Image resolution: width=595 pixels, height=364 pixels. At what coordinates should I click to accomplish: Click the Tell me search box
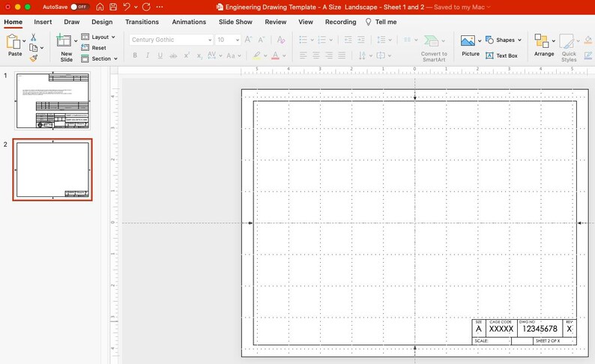click(x=381, y=22)
